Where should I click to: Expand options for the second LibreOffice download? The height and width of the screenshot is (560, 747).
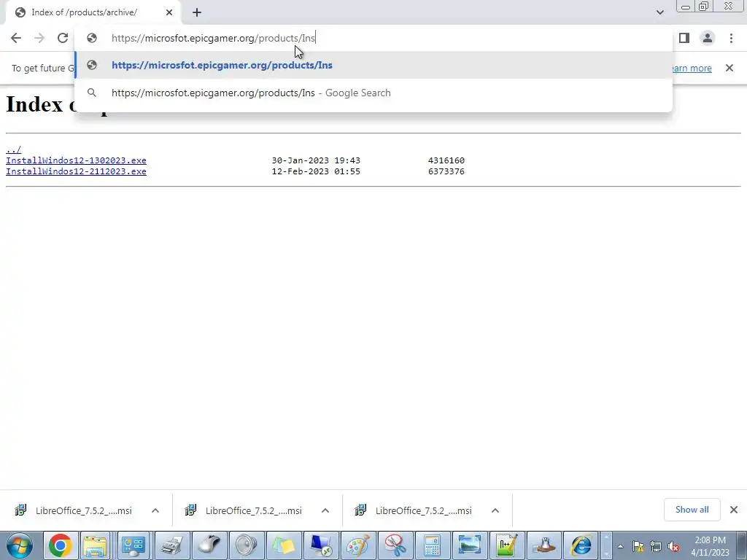point(325,510)
